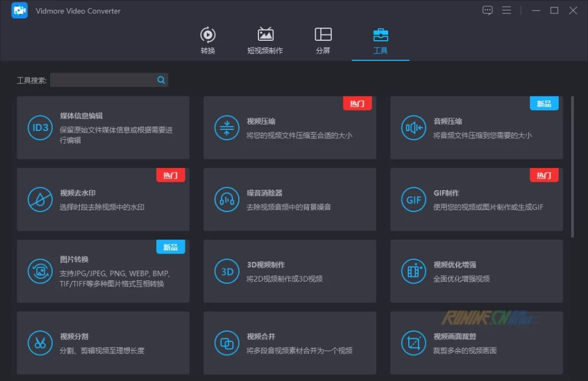Switch to the 转换 converter tab
The height and width of the screenshot is (381, 588).
(x=208, y=40)
